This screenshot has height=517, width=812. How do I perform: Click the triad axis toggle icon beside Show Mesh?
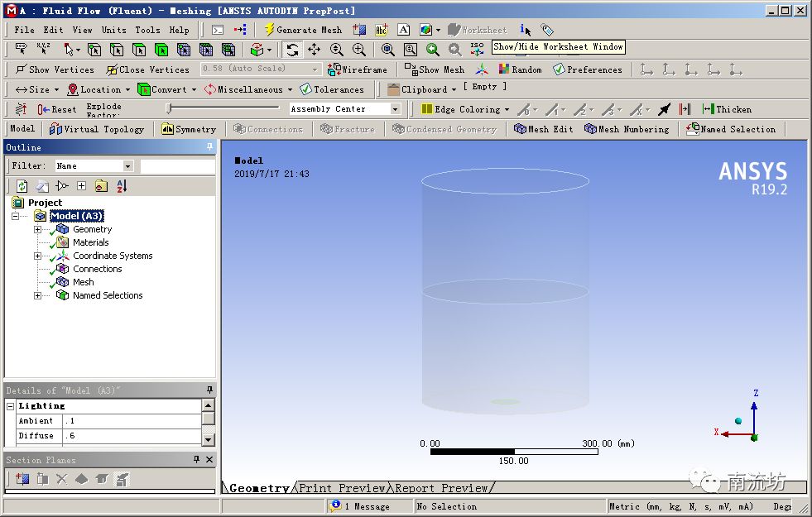click(482, 69)
